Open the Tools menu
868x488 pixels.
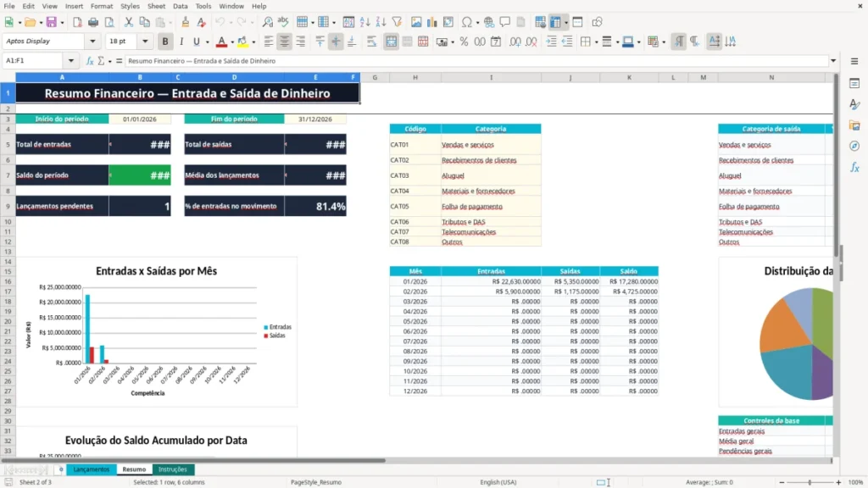[x=203, y=6]
